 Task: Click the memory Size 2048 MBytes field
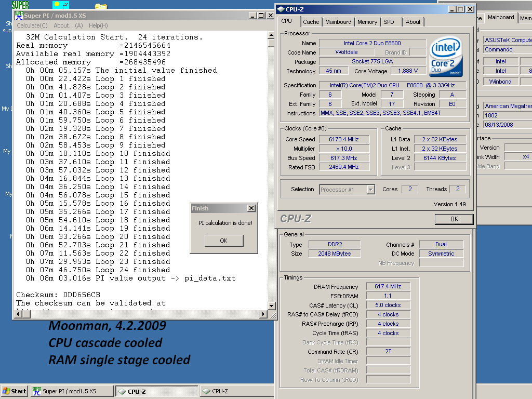tap(335, 254)
